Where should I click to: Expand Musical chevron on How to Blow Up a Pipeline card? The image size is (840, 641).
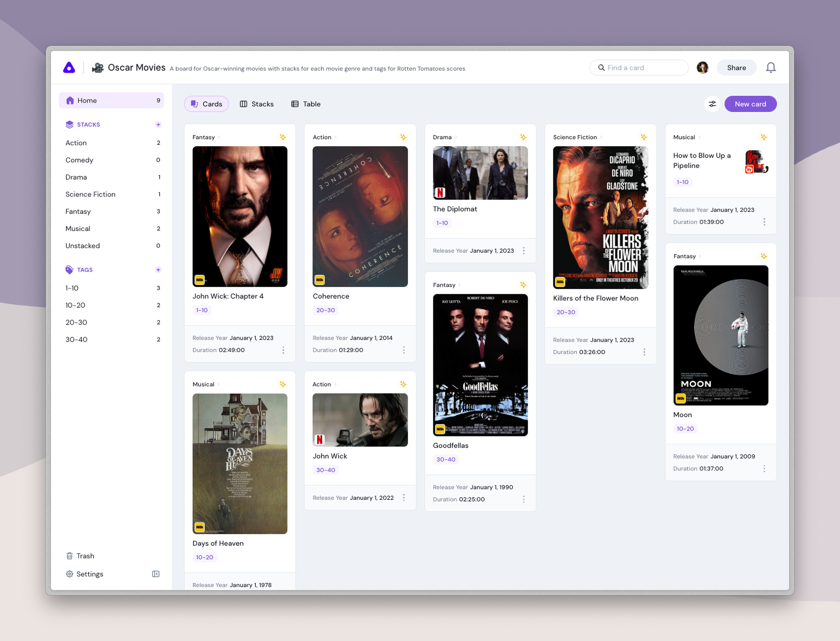coord(699,137)
